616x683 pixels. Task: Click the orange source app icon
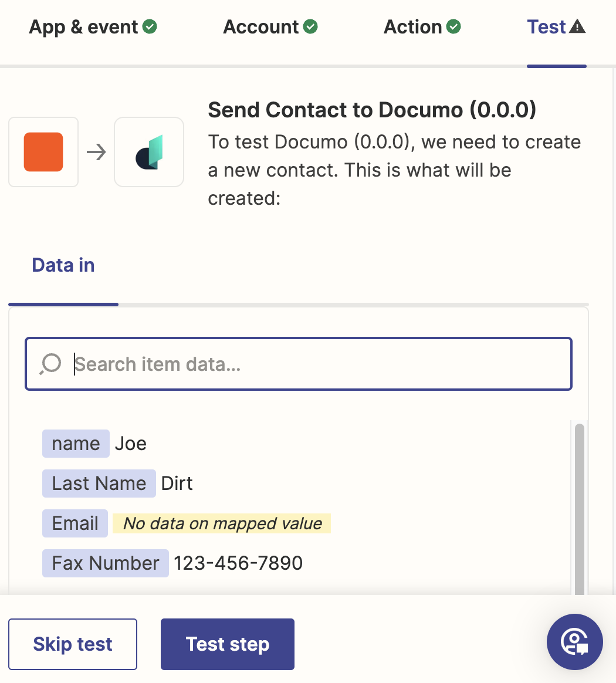(x=43, y=152)
